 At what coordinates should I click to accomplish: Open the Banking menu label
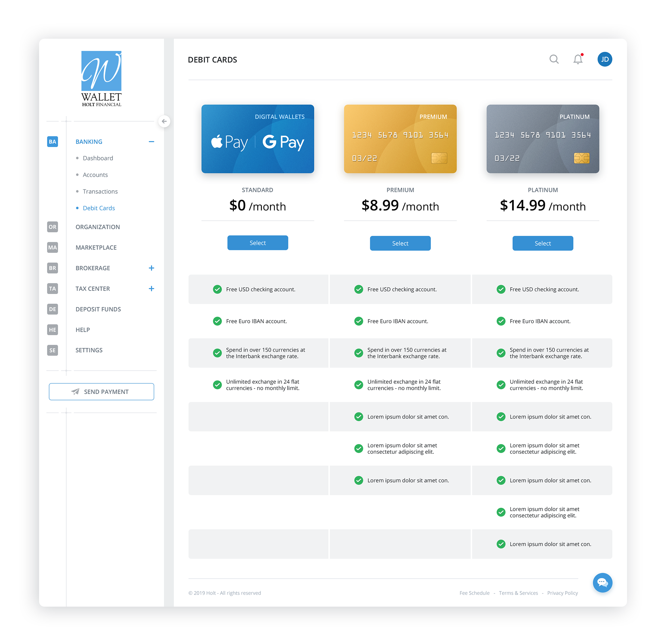pos(89,142)
